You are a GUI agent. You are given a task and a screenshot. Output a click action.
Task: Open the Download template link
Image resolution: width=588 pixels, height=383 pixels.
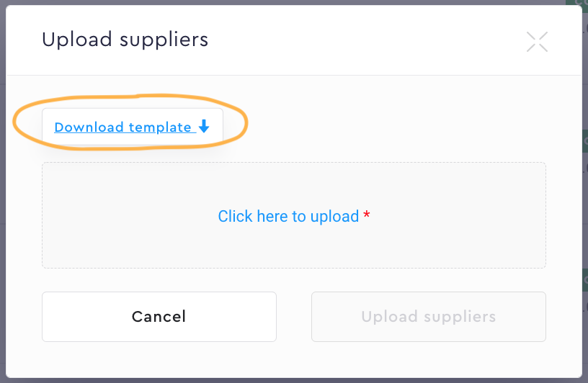click(x=122, y=127)
